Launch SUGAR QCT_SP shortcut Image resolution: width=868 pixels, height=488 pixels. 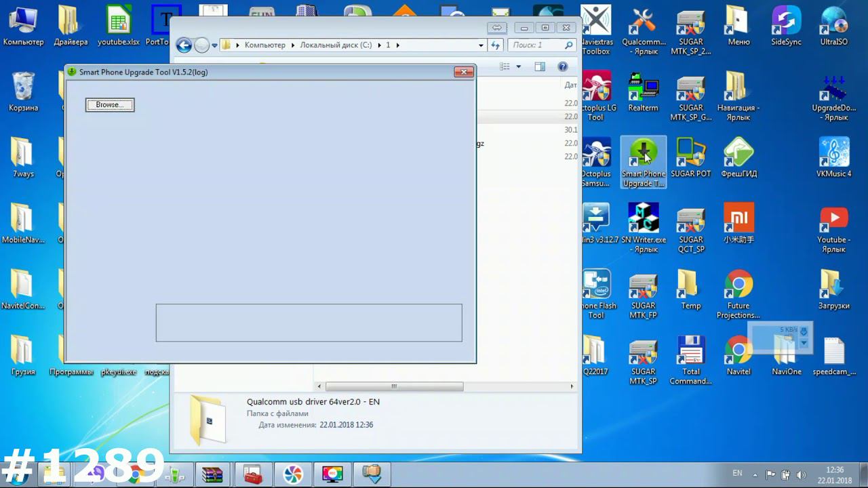click(691, 228)
